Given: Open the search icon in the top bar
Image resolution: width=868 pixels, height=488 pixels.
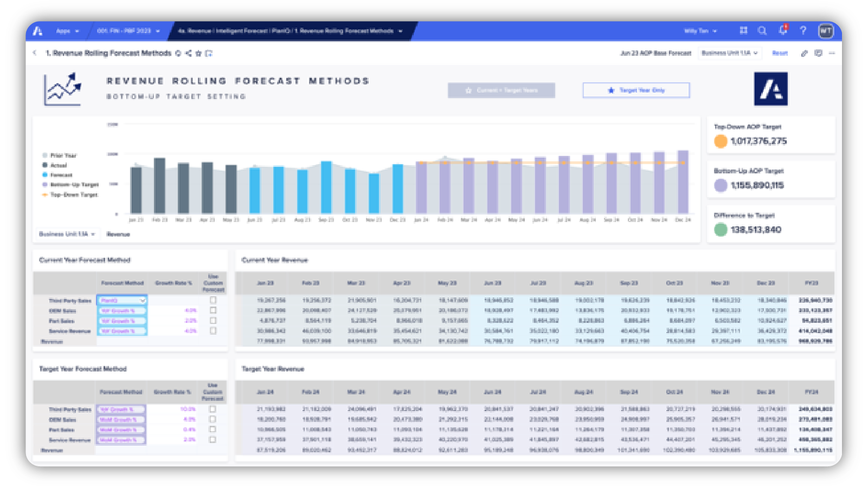Looking at the screenshot, I should (762, 31).
